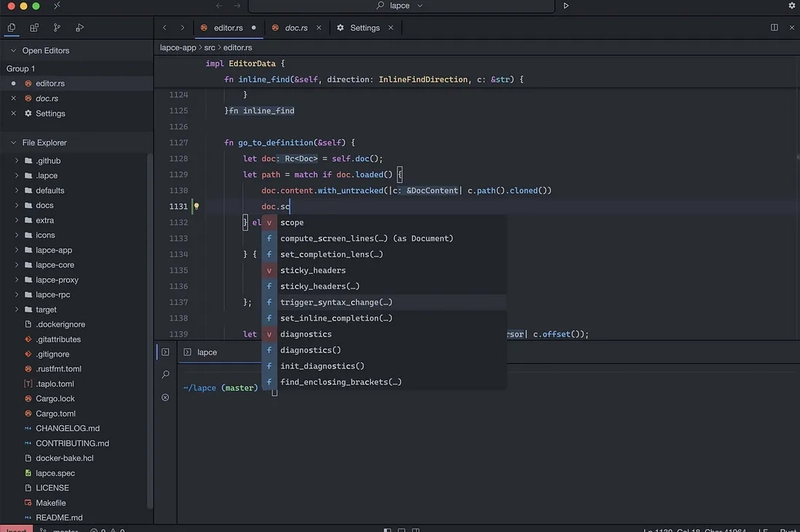800x532 pixels.
Task: Open the Source Control branch icon
Action: click(x=57, y=28)
